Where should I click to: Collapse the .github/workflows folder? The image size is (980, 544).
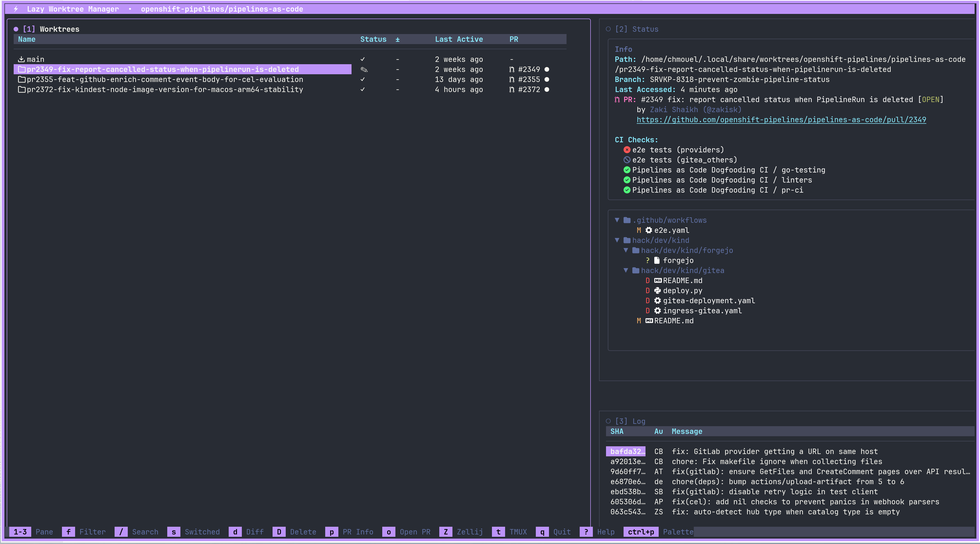pos(617,220)
